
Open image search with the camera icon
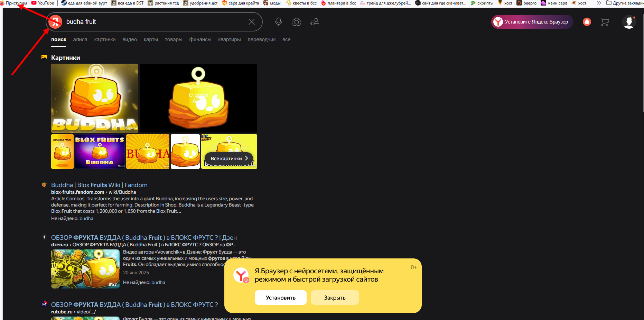(x=297, y=22)
